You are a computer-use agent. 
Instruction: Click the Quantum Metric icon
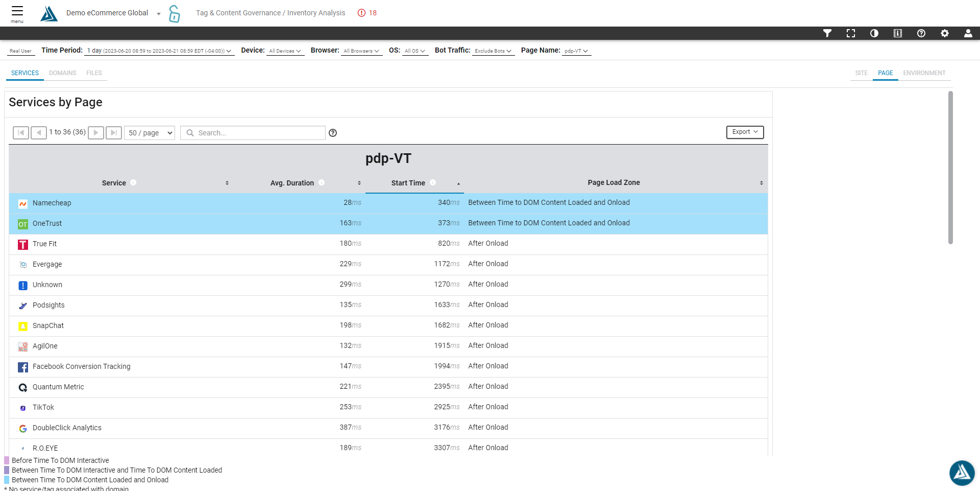(x=23, y=388)
